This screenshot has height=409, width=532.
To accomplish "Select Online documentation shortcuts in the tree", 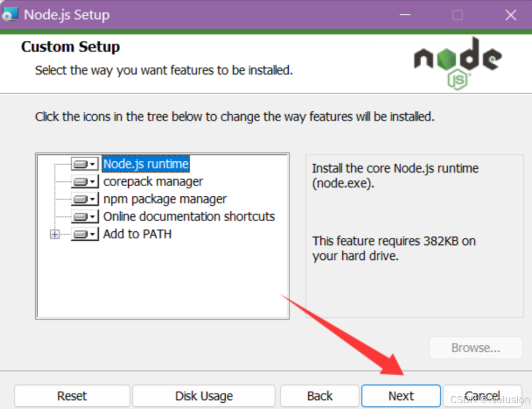I will pos(189,217).
